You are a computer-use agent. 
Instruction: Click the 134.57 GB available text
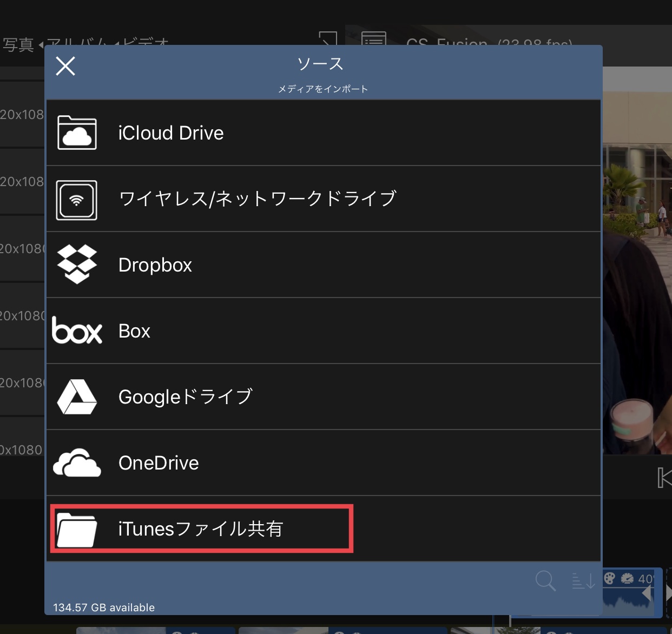104,607
